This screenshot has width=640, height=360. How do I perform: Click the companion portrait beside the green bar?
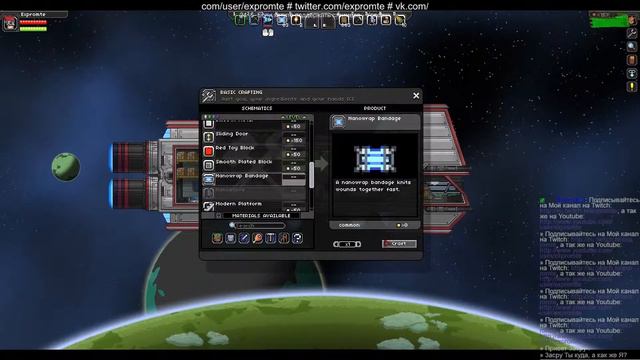[x=633, y=20]
